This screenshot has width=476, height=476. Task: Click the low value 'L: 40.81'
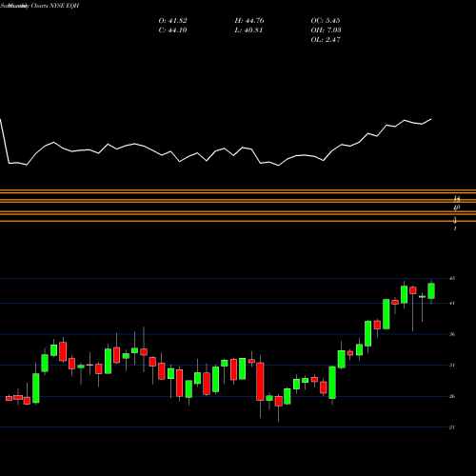coord(248,30)
